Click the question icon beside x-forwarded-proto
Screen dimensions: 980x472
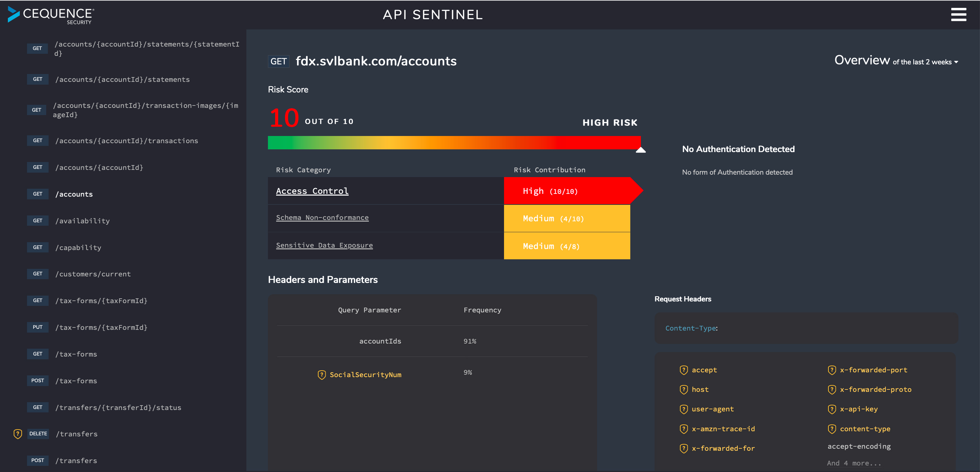[x=831, y=389]
